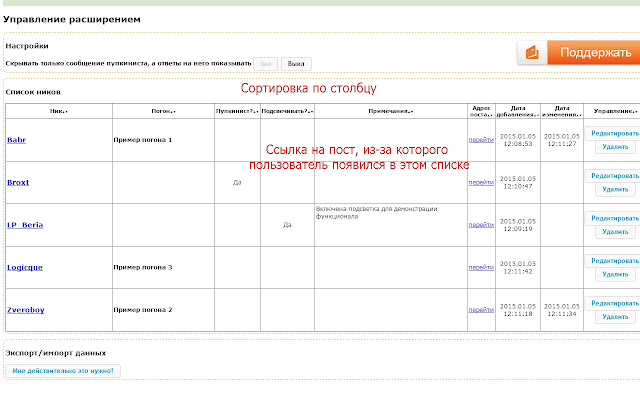
Task: Follow the перейти link in Logicque row
Action: coord(481,267)
